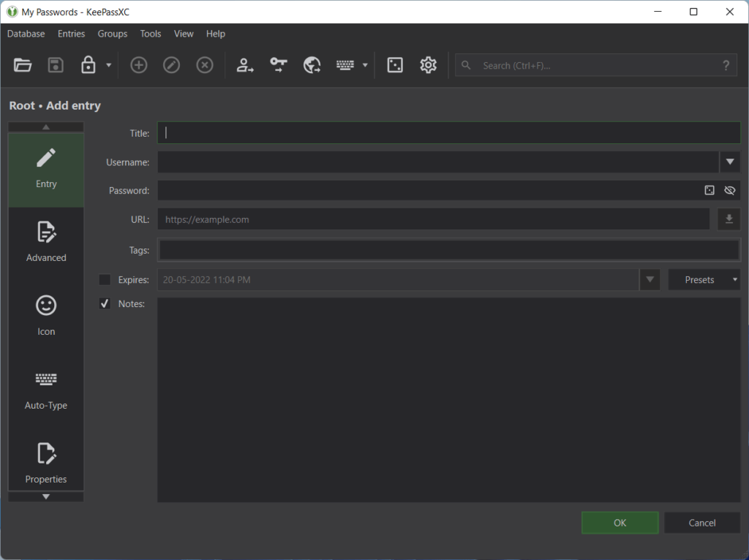The image size is (749, 560).
Task: Switch to Auto-Type sidebar section
Action: click(46, 390)
